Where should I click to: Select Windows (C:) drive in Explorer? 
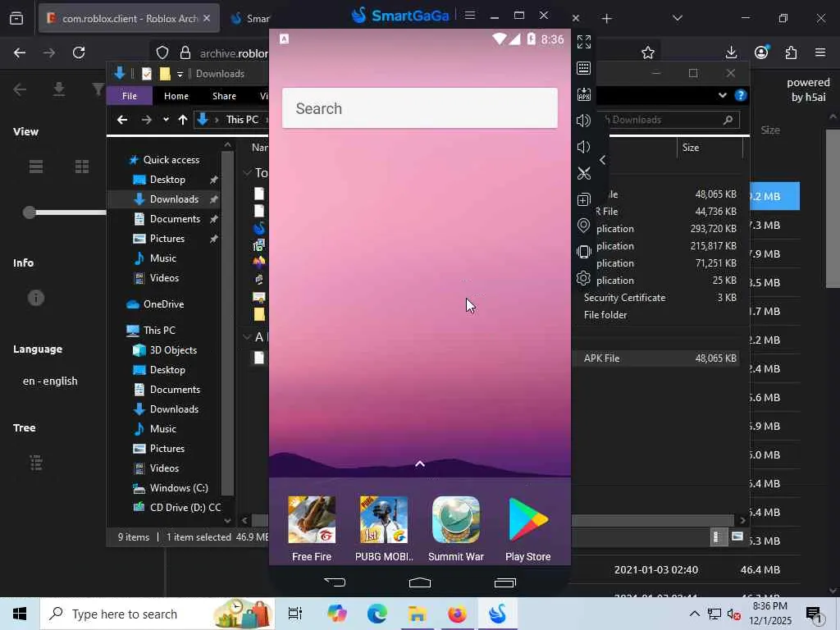pos(171,487)
